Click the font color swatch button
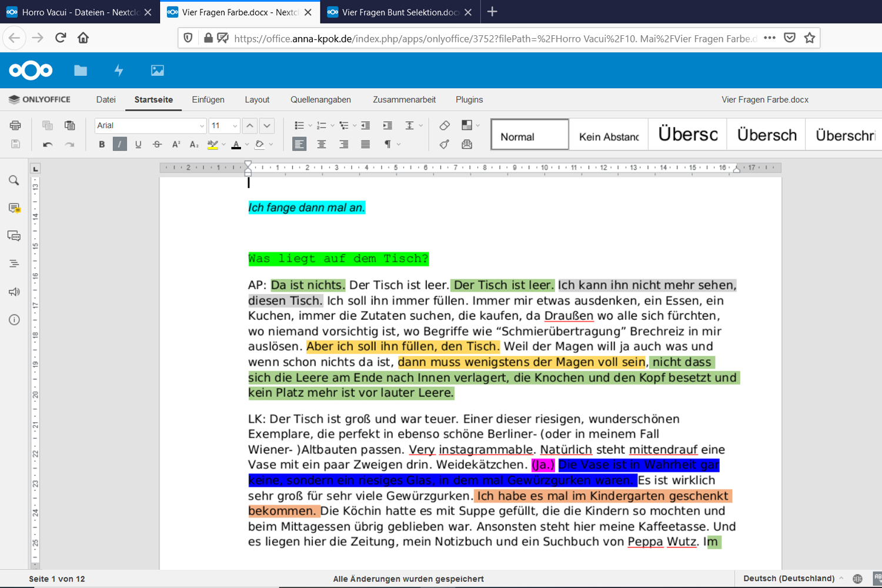The height and width of the screenshot is (588, 882). 236,144
